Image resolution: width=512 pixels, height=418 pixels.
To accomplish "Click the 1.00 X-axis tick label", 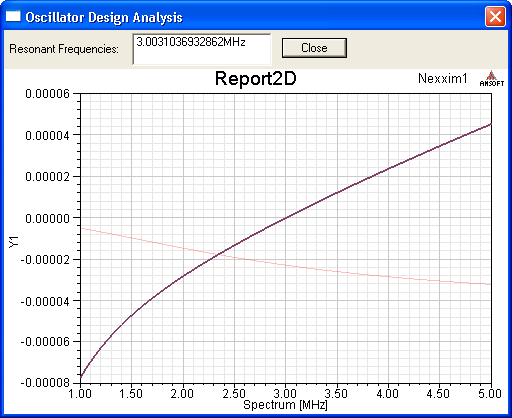I will pyautogui.click(x=80, y=394).
